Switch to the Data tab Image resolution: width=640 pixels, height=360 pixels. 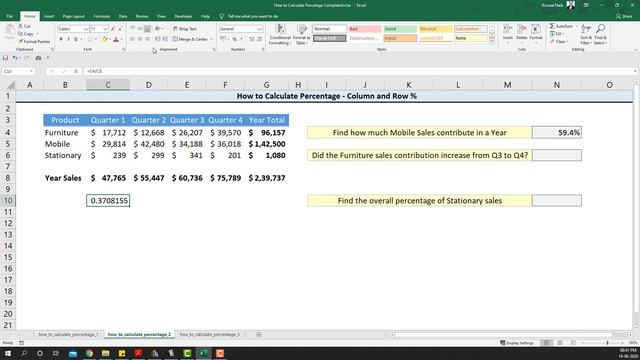(123, 16)
